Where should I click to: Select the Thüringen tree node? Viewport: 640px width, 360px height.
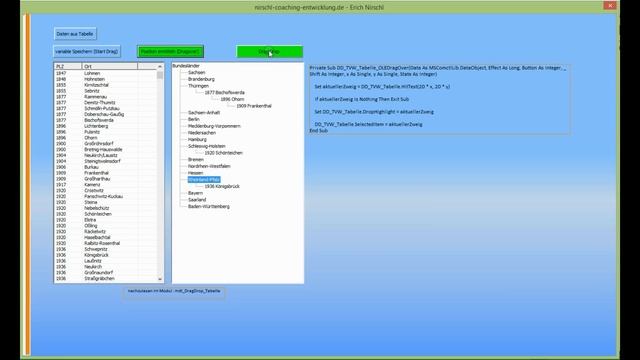click(198, 86)
